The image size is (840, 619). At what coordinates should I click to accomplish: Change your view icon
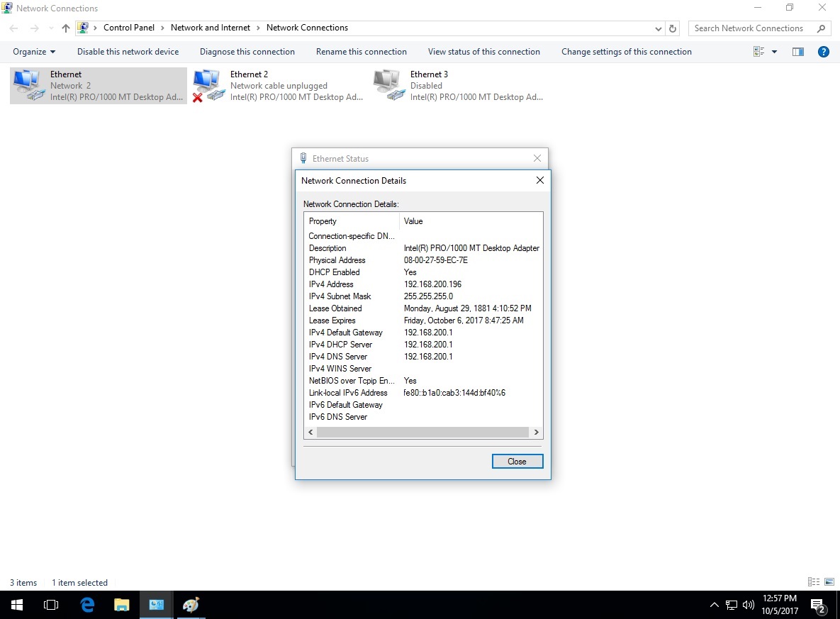(758, 52)
